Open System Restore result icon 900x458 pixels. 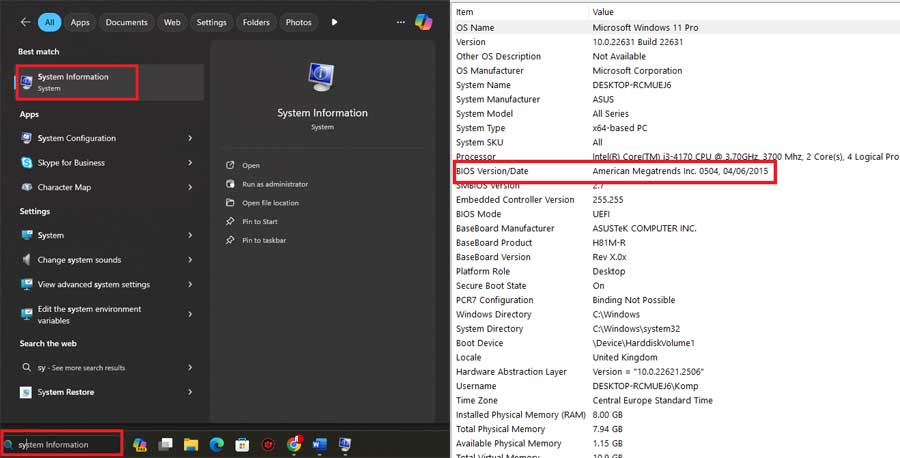[26, 392]
